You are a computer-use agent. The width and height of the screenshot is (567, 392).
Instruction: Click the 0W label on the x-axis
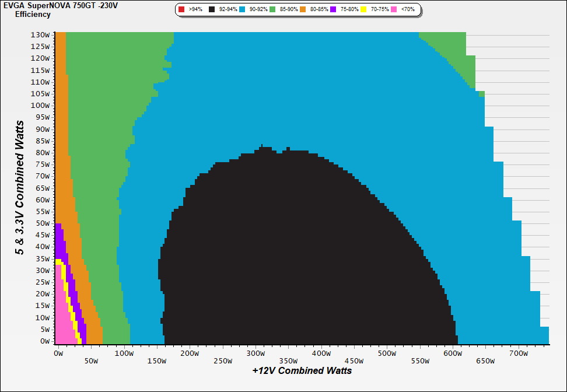coord(58,353)
